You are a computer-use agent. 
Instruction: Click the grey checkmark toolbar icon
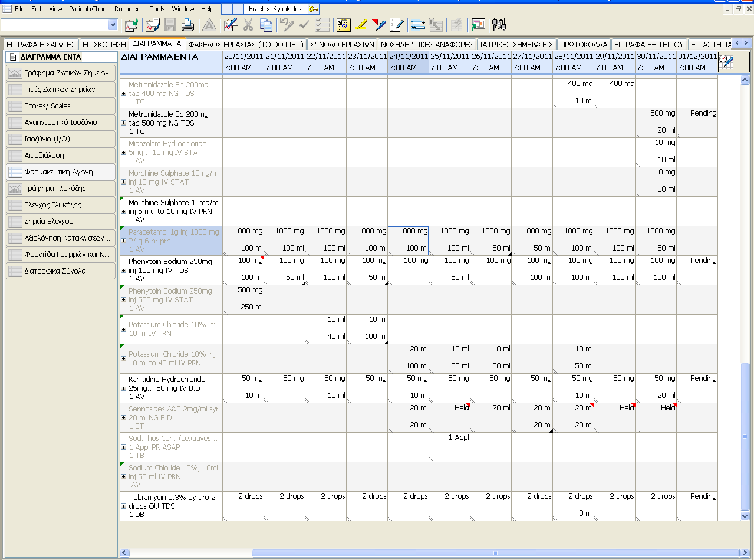(305, 25)
